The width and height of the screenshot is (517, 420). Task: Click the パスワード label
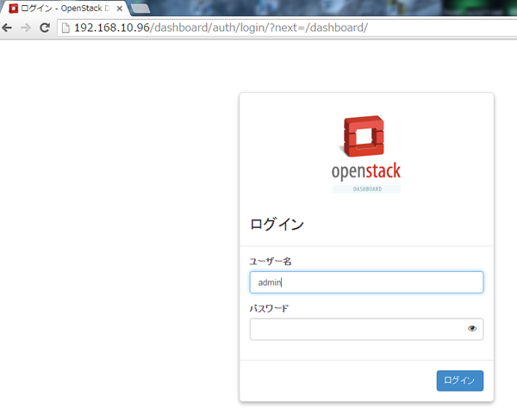coord(269,308)
